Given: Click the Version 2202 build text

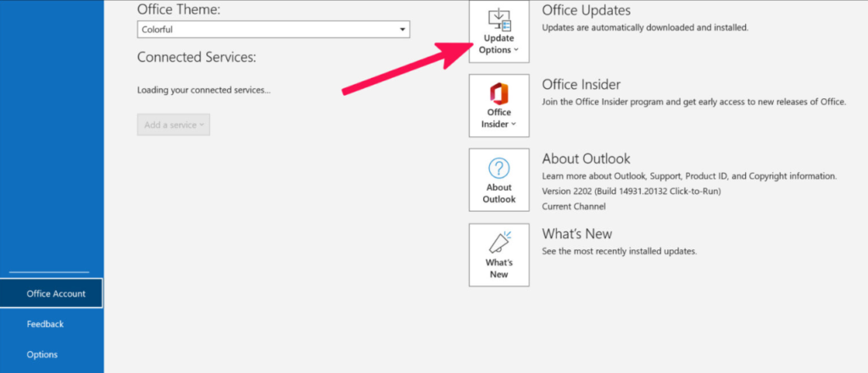Looking at the screenshot, I should 631,192.
